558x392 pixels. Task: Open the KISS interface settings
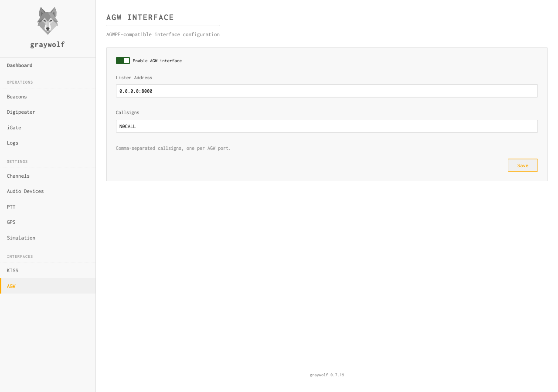pyautogui.click(x=13, y=270)
